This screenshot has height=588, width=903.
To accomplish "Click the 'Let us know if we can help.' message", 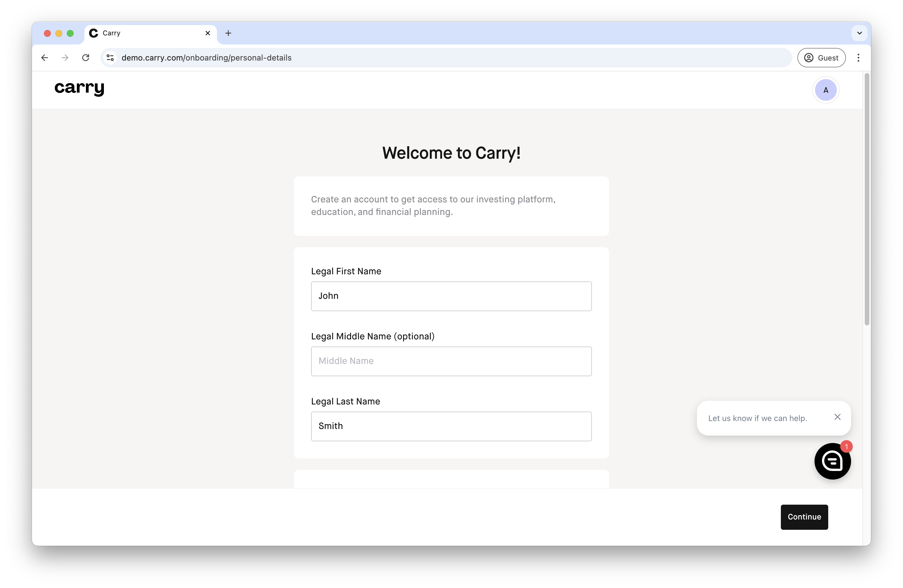I will (x=757, y=418).
